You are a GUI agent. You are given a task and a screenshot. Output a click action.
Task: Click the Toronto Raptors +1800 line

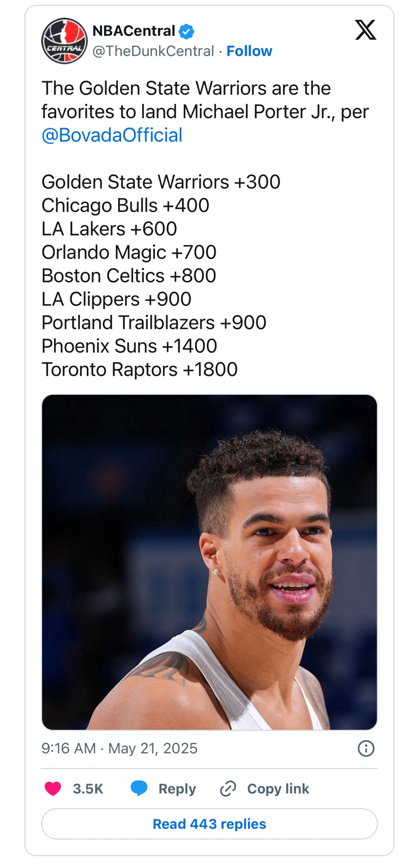[x=140, y=370]
